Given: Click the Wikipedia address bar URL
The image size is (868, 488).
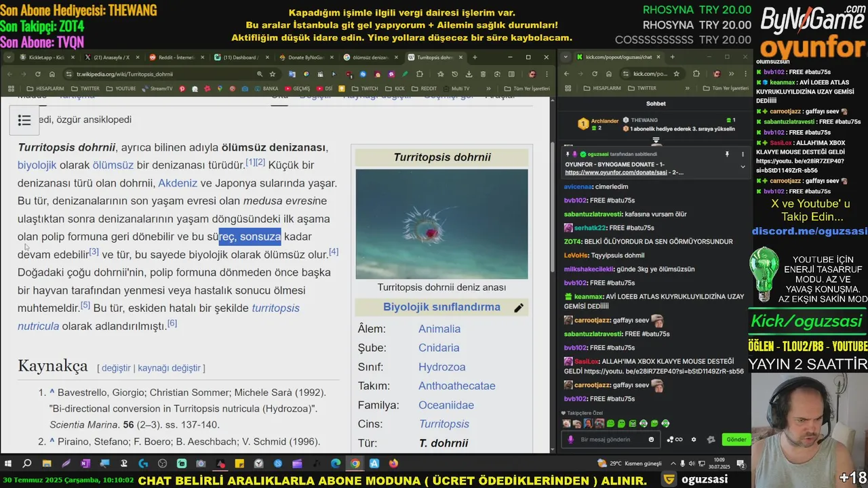Looking at the screenshot, I should tap(125, 74).
